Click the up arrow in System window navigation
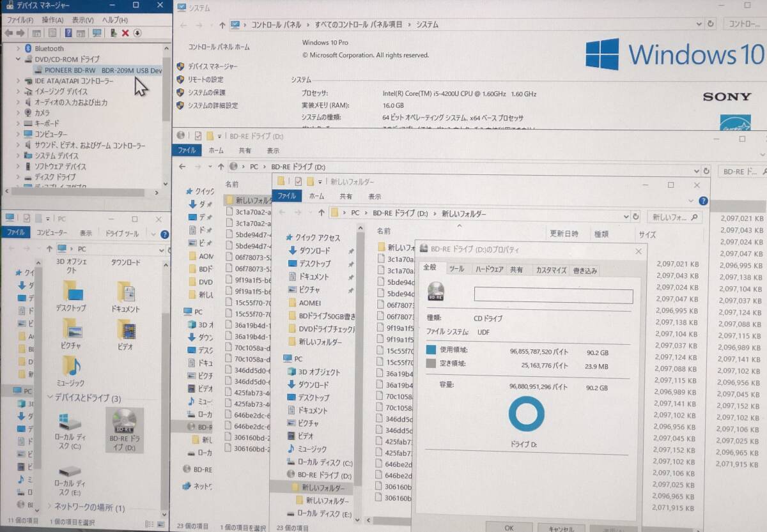 (x=222, y=25)
